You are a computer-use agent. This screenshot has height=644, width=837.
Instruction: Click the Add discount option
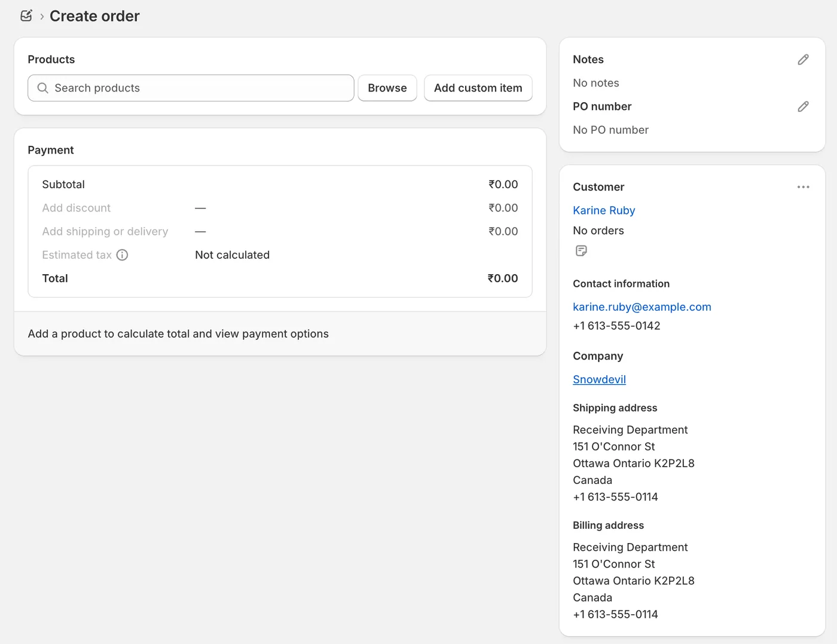tap(77, 208)
